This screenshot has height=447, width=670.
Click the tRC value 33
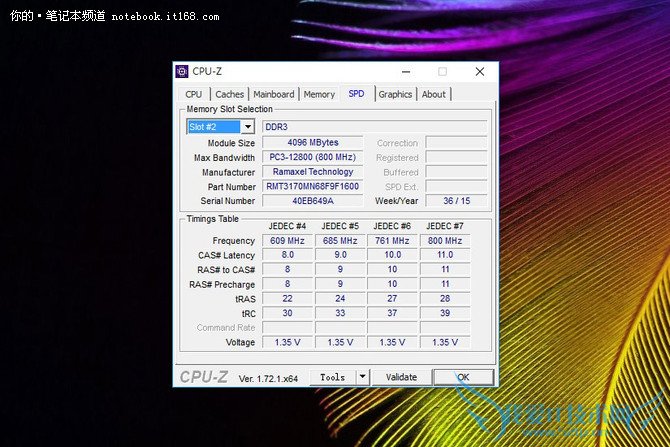(340, 313)
